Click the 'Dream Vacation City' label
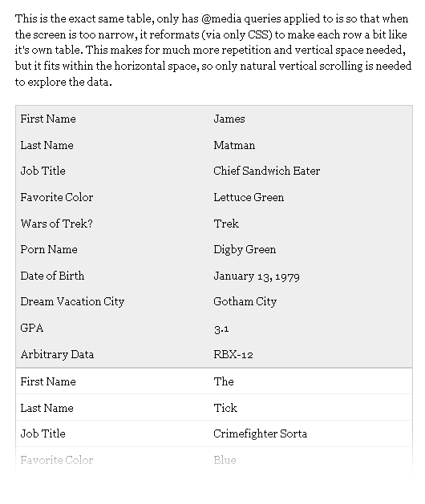Screen dimensions: 425x504 (72, 302)
